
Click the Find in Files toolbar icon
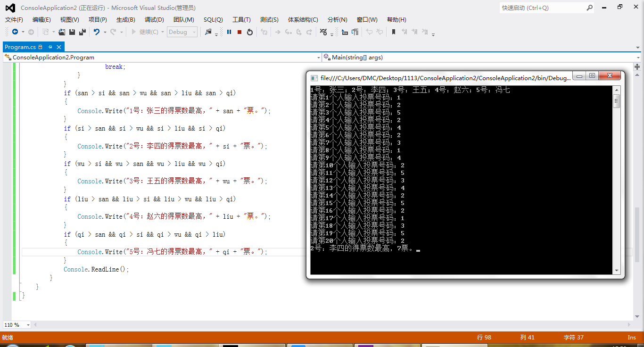208,32
